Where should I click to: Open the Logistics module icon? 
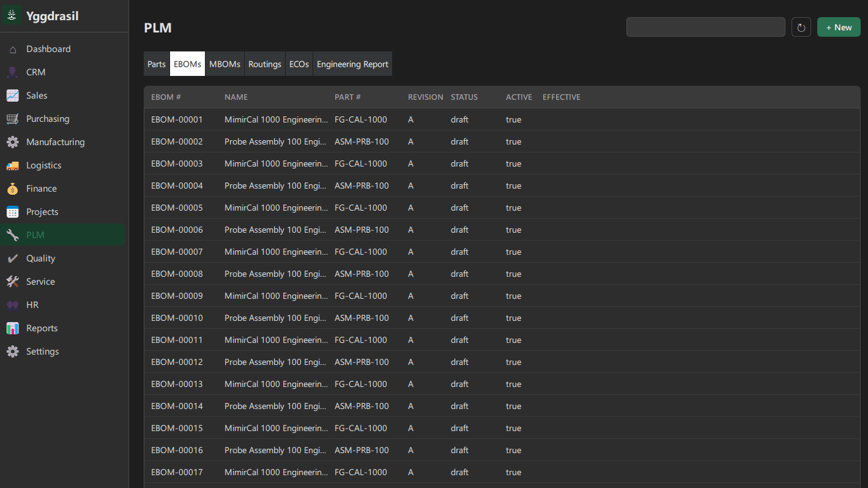[12, 165]
